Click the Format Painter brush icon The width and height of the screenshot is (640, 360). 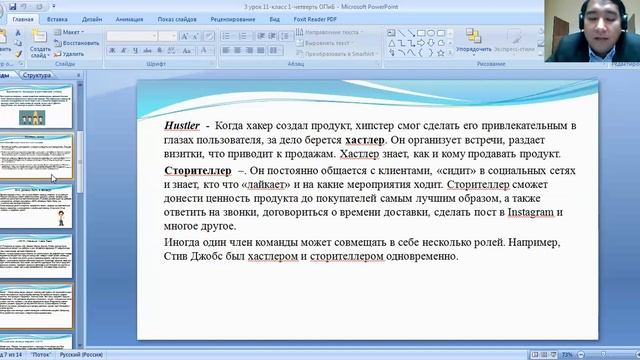pyautogui.click(x=18, y=54)
